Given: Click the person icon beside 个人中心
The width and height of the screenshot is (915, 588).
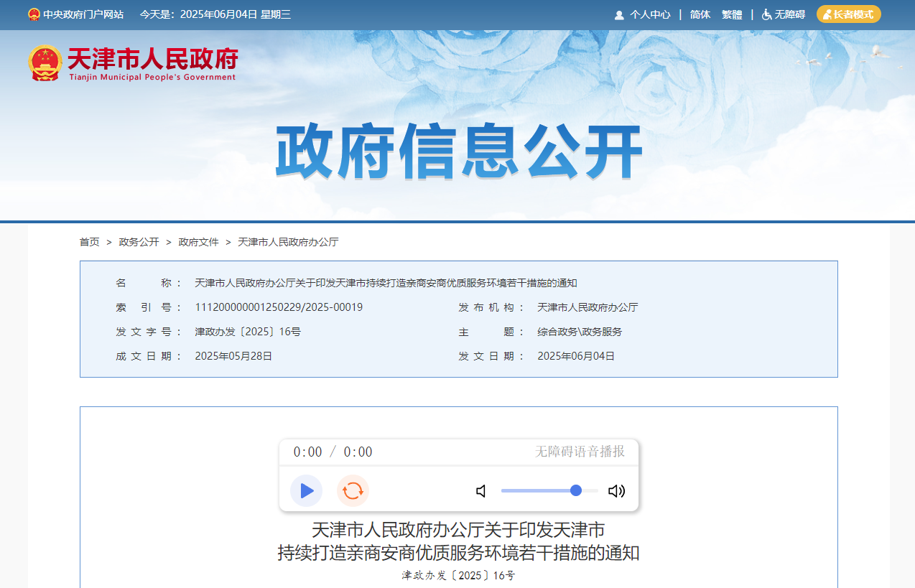Looking at the screenshot, I should click(x=619, y=14).
